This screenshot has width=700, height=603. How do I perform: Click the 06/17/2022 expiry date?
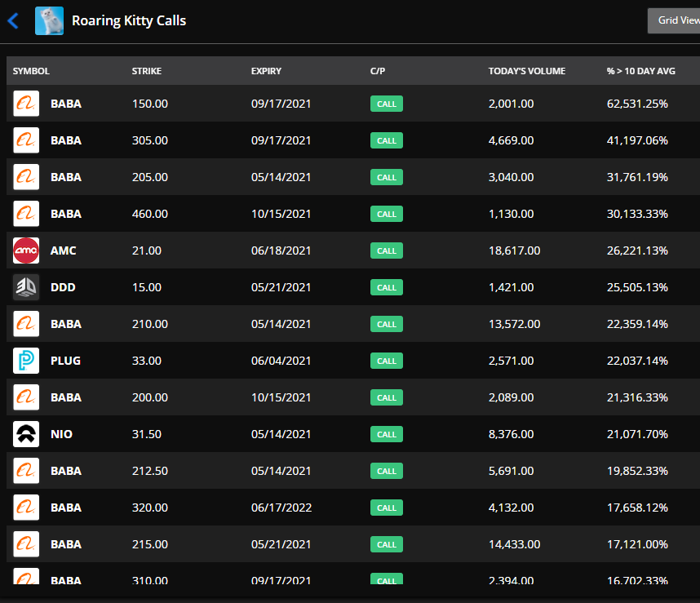click(x=281, y=508)
